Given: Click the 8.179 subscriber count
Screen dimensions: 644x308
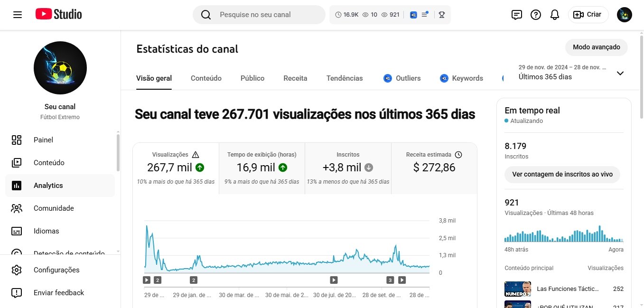Looking at the screenshot, I should pos(515,146).
